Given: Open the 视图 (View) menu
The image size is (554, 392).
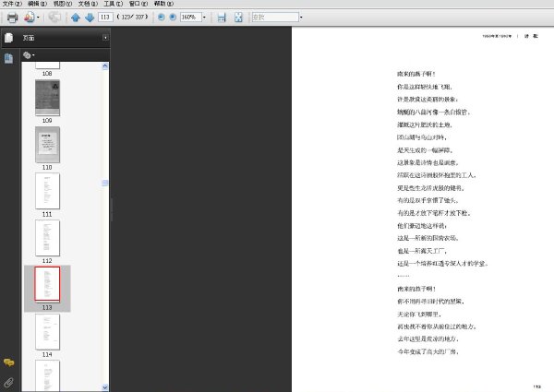Looking at the screenshot, I should click(63, 4).
